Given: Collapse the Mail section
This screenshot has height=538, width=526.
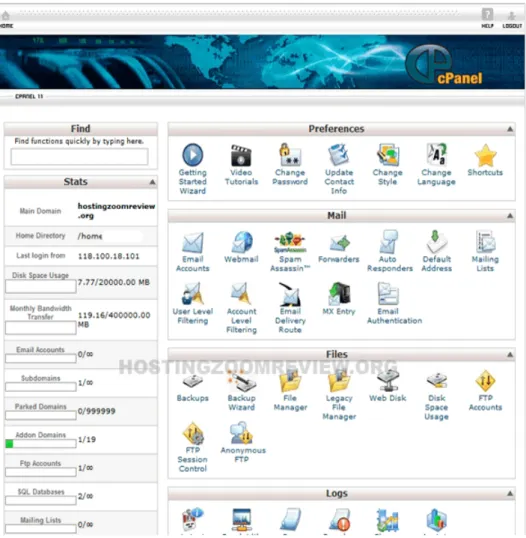Looking at the screenshot, I should click(x=510, y=216).
